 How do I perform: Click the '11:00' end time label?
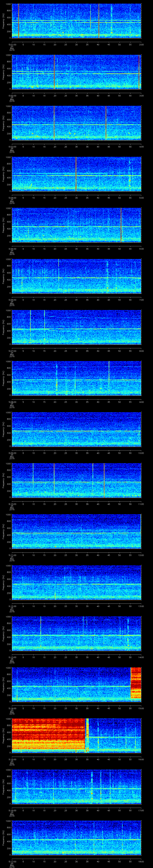pyautogui.click(x=141, y=504)
